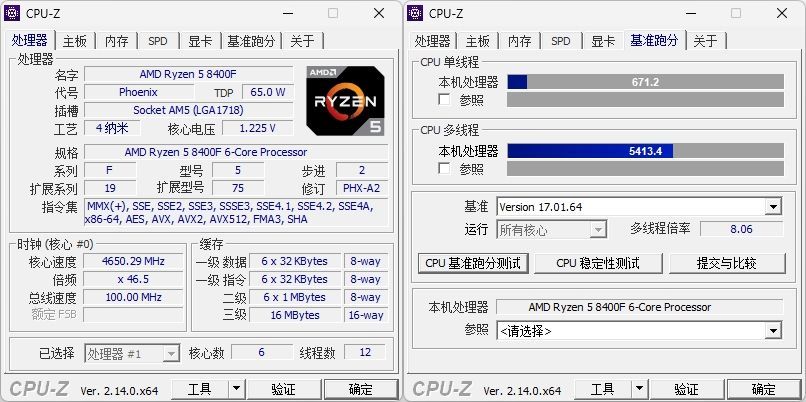Open the 基准 Version 17.01.64 dropdown
This screenshot has width=806, height=402.
[x=639, y=207]
